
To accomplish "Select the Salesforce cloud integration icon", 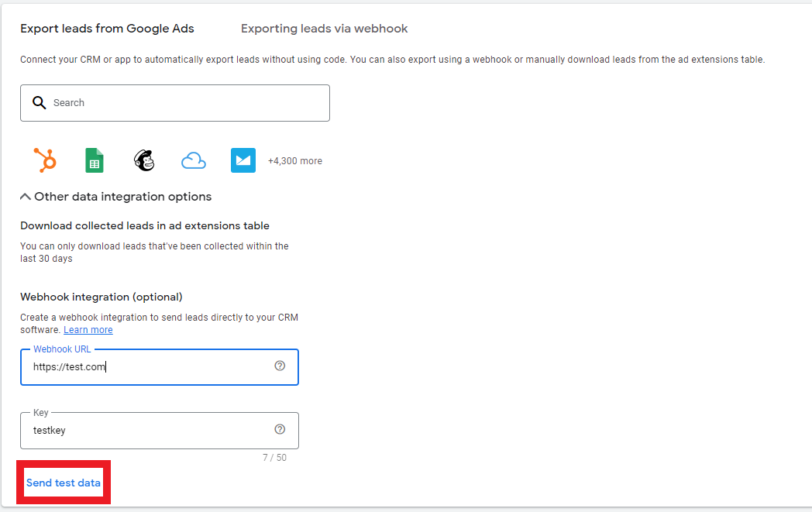I will coord(193,160).
